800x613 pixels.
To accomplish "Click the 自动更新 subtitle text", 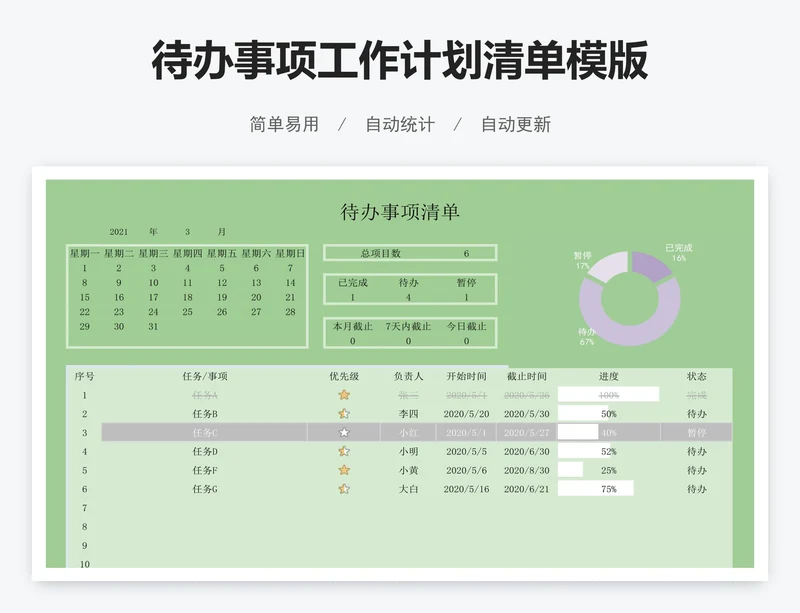I will 516,124.
